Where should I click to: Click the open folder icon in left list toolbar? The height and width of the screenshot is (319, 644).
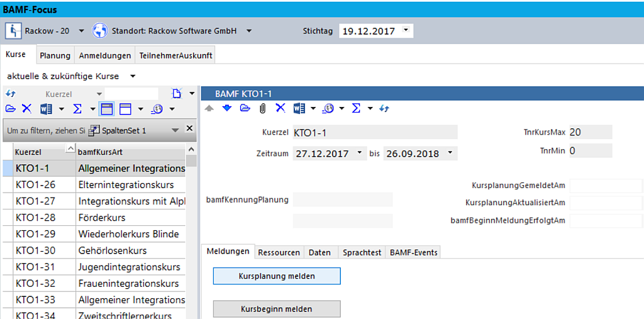(11, 109)
